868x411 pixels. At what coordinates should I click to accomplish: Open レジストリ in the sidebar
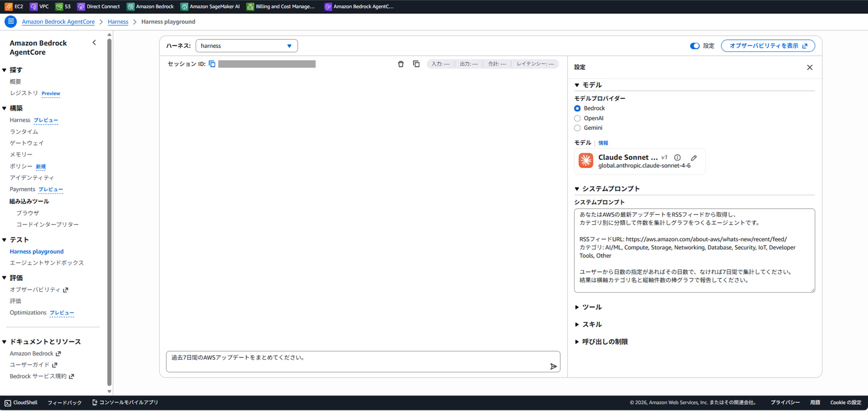[24, 93]
